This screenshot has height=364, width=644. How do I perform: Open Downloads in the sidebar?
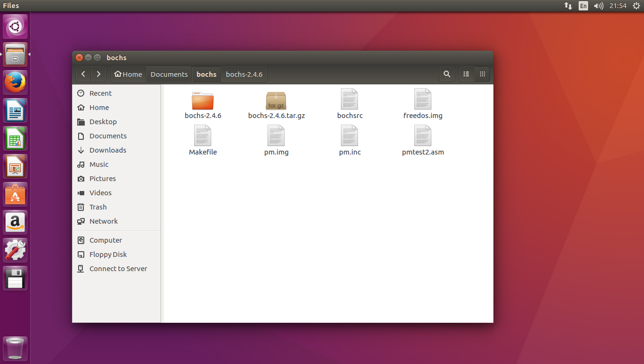(x=116, y=150)
